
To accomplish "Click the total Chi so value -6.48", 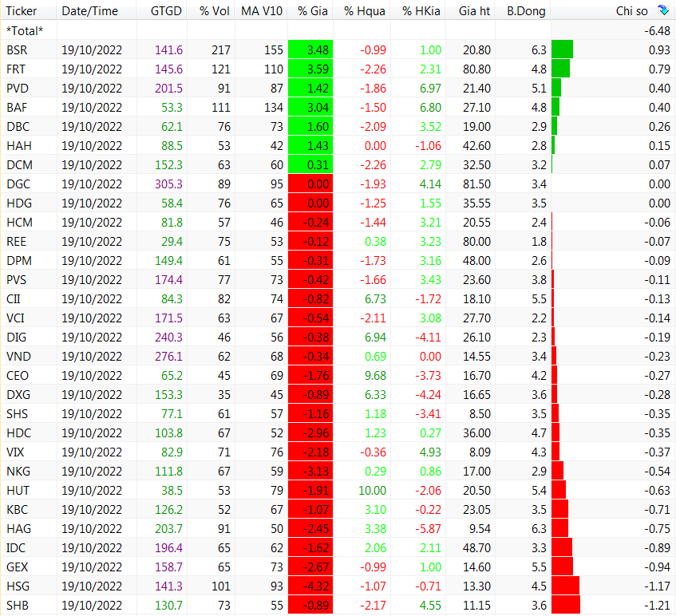I will click(657, 31).
